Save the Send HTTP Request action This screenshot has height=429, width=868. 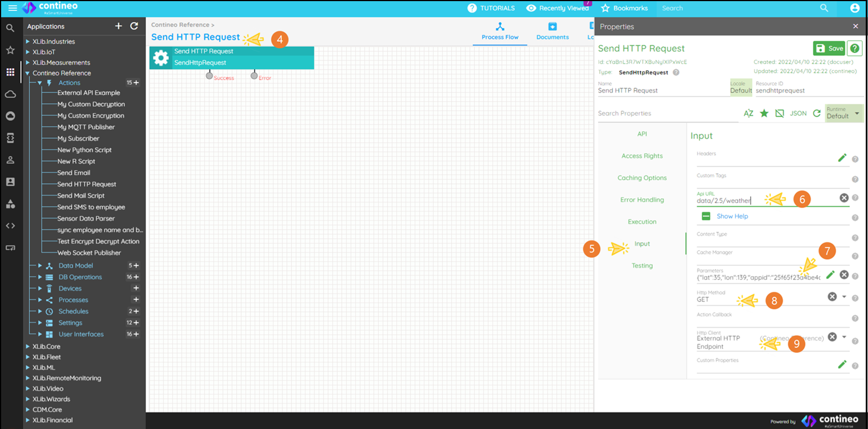point(829,49)
